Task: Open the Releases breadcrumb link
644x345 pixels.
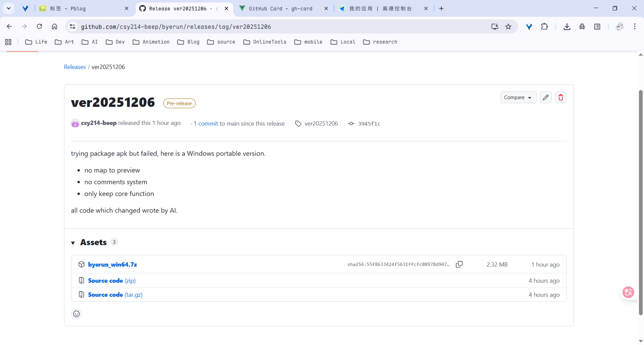Action: (75, 67)
